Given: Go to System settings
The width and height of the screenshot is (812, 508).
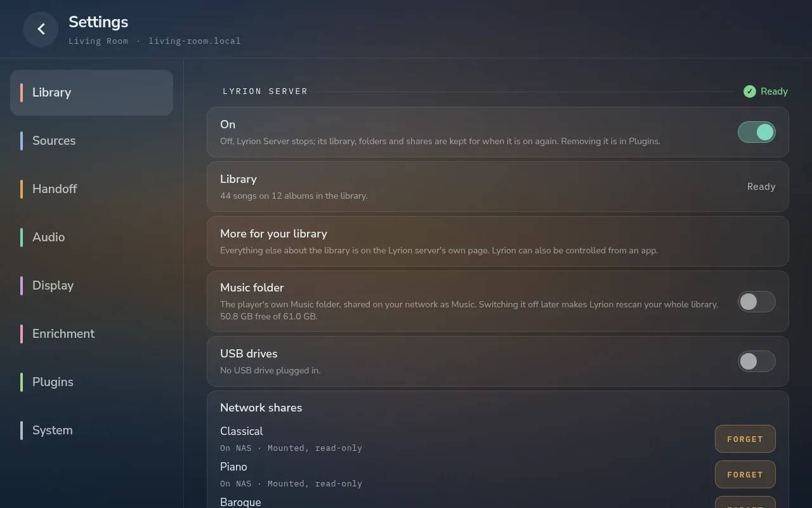Looking at the screenshot, I should (x=91, y=431).
